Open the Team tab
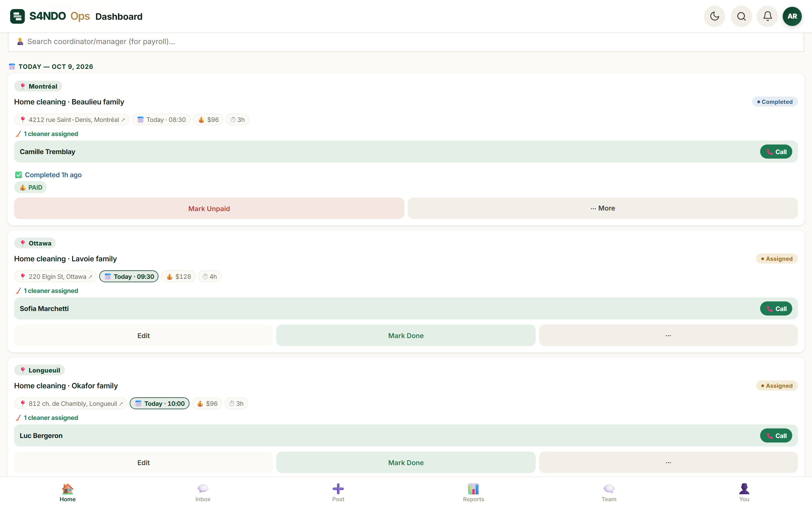Screen dimensions: 812x508 click(609, 492)
